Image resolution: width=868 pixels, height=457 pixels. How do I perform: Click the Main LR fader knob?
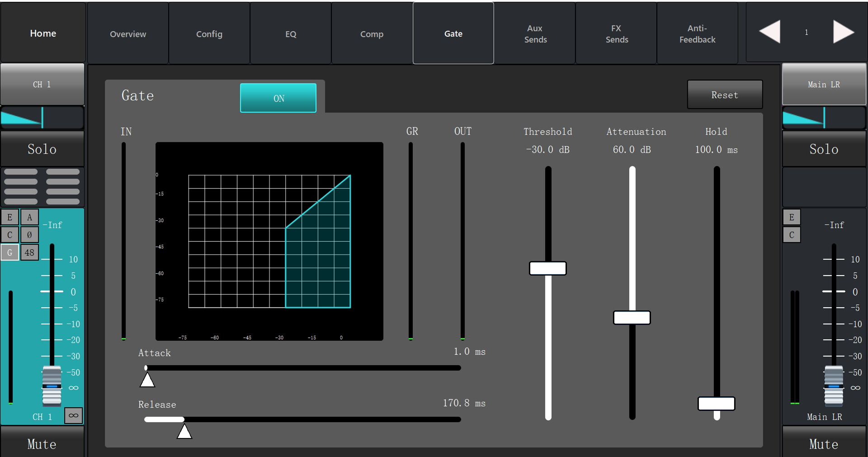834,386
